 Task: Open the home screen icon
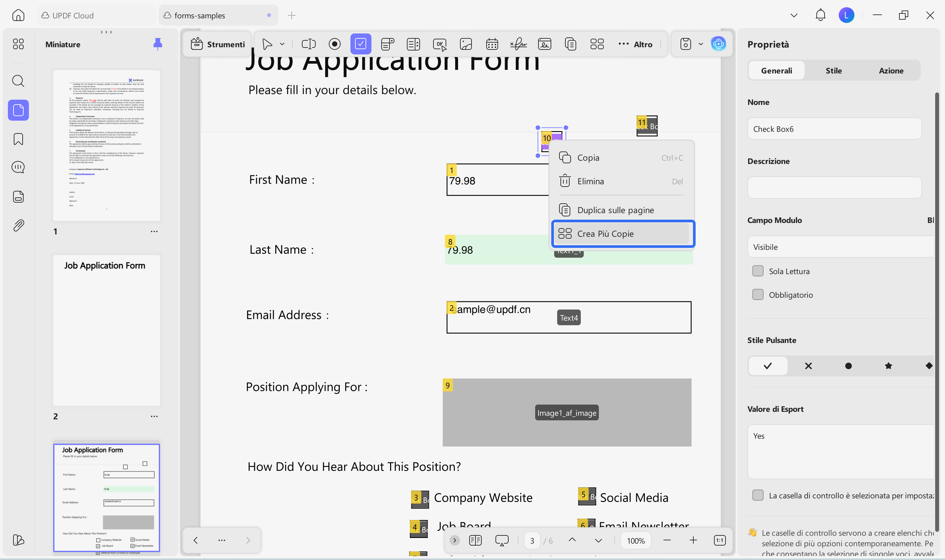point(18,15)
